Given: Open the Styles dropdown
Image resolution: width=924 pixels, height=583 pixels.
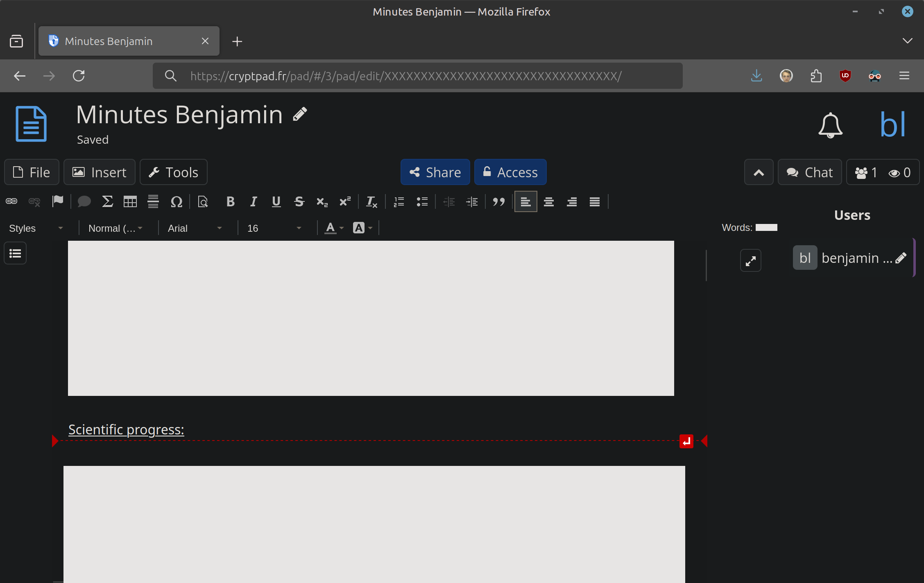Looking at the screenshot, I should coord(36,228).
